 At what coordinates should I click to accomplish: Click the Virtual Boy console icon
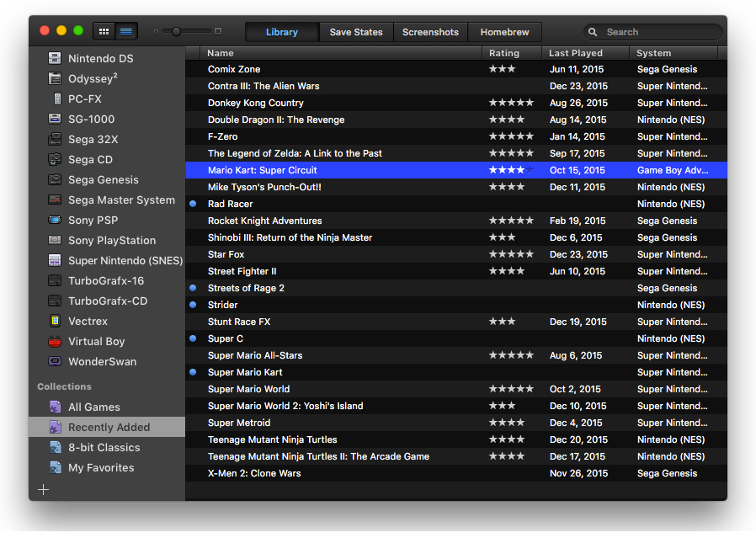(x=55, y=342)
